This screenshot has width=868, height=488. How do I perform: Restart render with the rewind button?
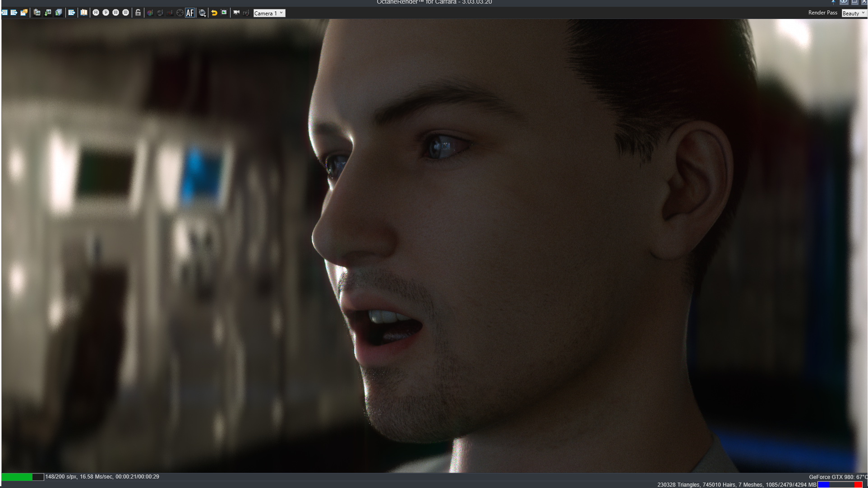click(x=96, y=13)
